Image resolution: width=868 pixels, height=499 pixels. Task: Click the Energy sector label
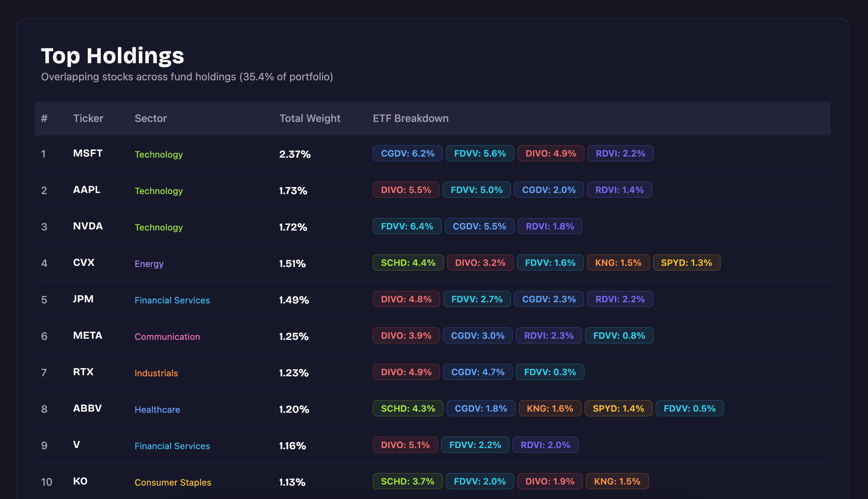pyautogui.click(x=149, y=264)
